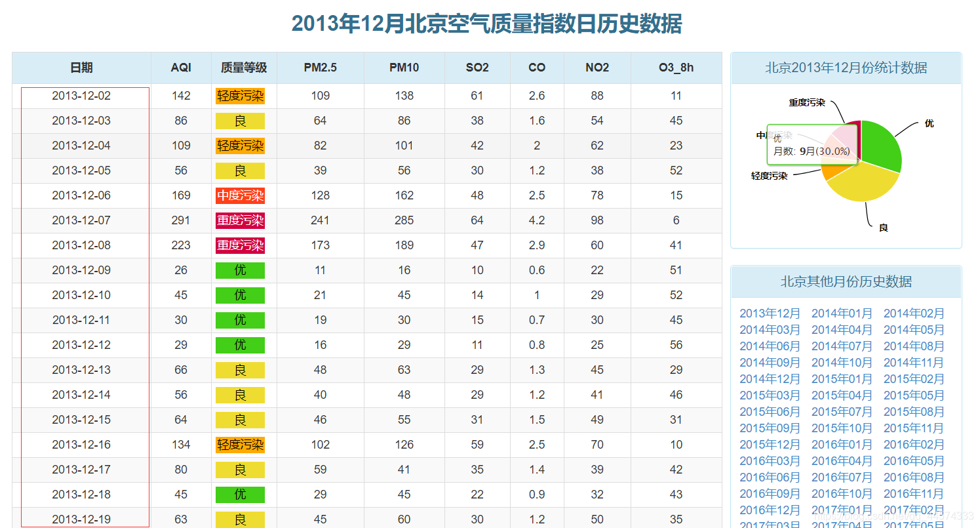Select the 优 pie chart label
The height and width of the screenshot is (528, 980).
click(x=929, y=123)
